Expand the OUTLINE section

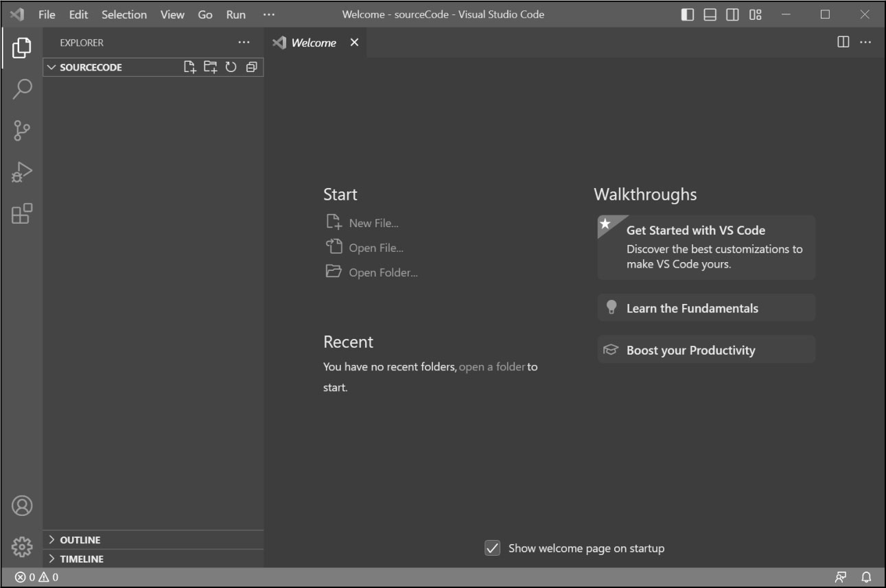coord(153,540)
